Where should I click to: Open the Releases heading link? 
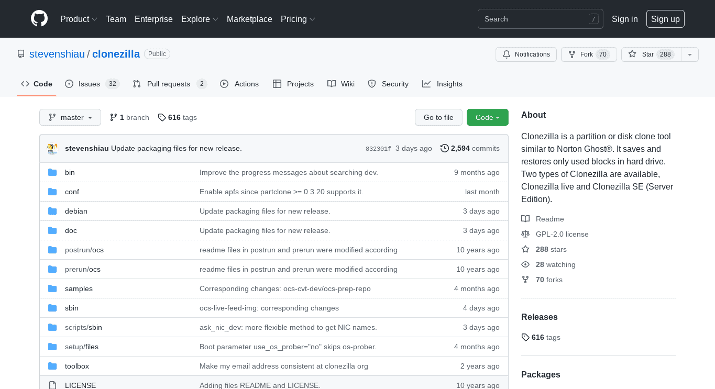[x=539, y=317]
